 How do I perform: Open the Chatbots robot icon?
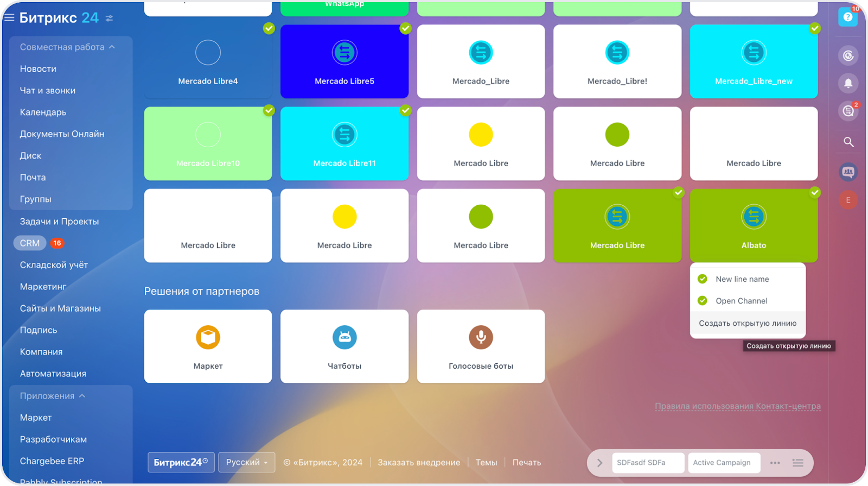pyautogui.click(x=344, y=337)
